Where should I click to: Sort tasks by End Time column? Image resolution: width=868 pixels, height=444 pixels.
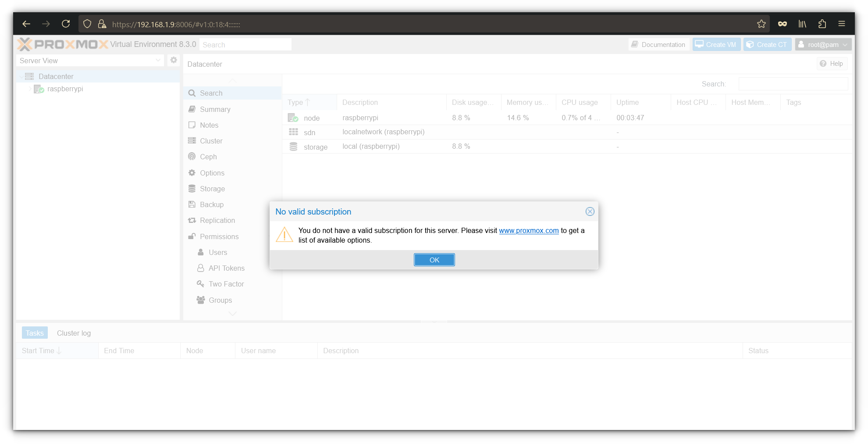coord(139,351)
